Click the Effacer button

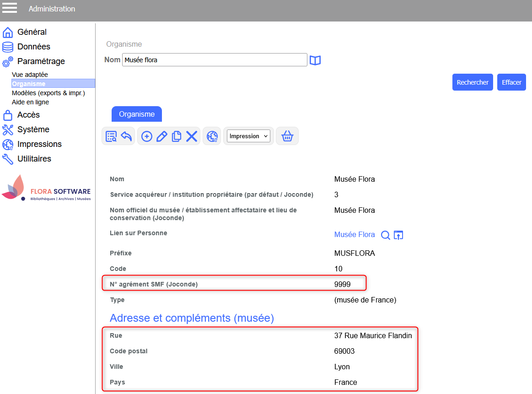coord(511,82)
